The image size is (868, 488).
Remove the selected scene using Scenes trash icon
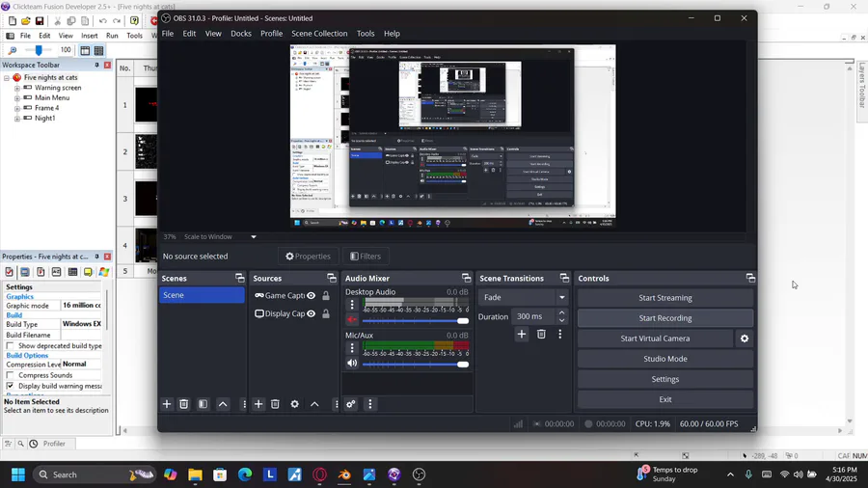click(184, 404)
